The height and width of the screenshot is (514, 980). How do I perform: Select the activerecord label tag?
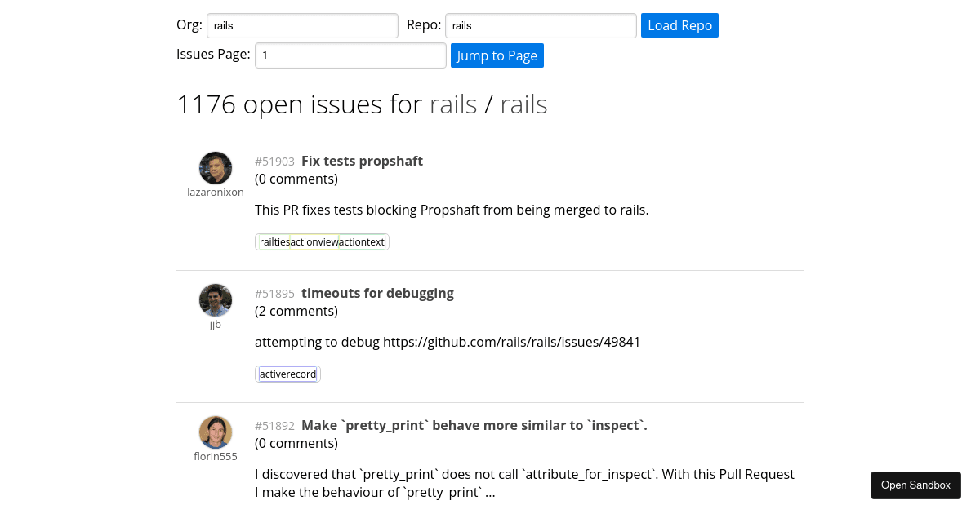pyautogui.click(x=287, y=374)
